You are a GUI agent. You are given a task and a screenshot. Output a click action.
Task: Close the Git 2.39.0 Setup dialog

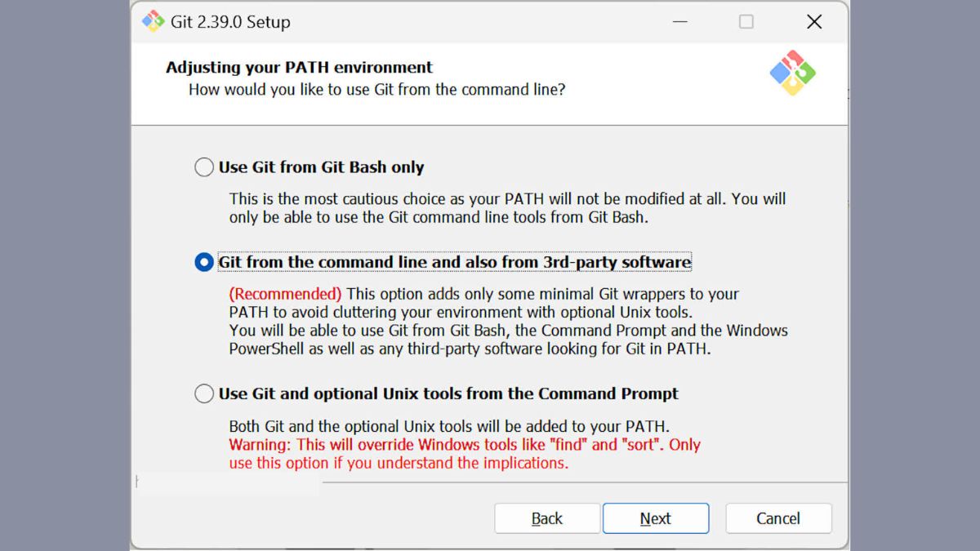tap(814, 22)
